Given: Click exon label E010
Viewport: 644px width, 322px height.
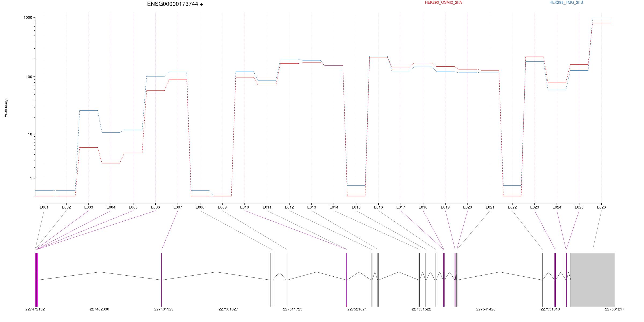Looking at the screenshot, I should click(x=244, y=207).
